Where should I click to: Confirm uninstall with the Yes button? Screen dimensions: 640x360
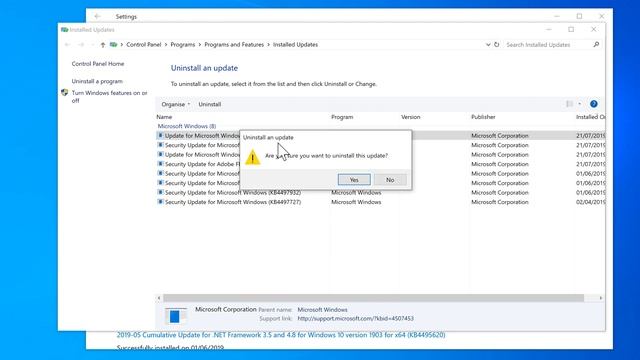354,180
